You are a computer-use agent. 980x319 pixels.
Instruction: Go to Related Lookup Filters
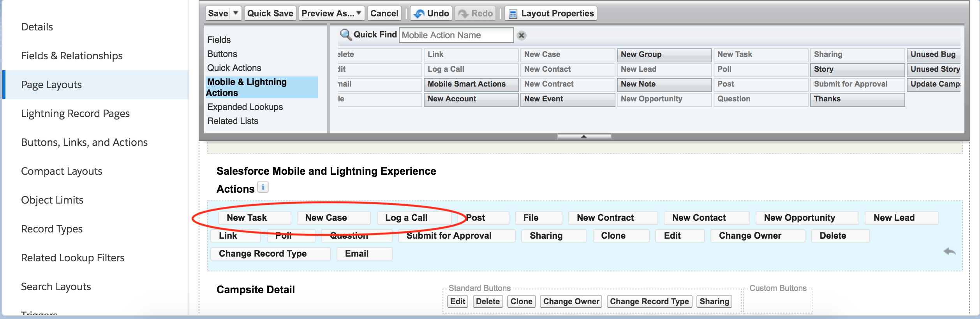pos(73,258)
